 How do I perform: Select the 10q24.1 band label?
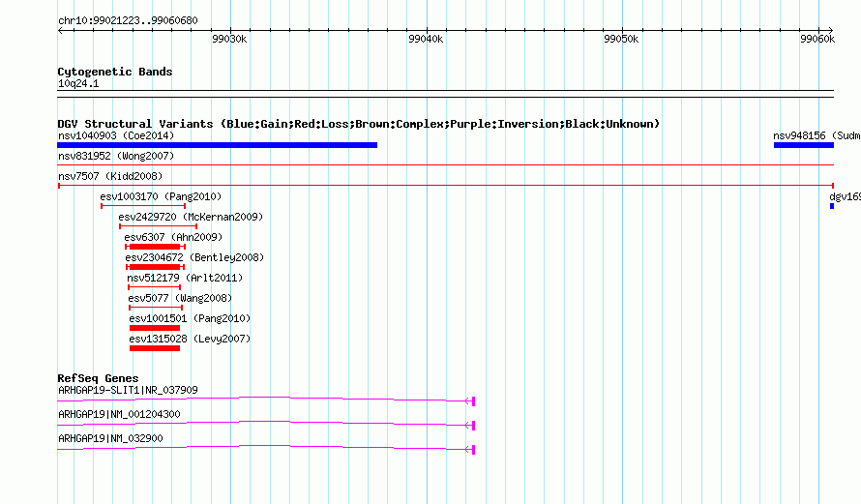coord(78,83)
